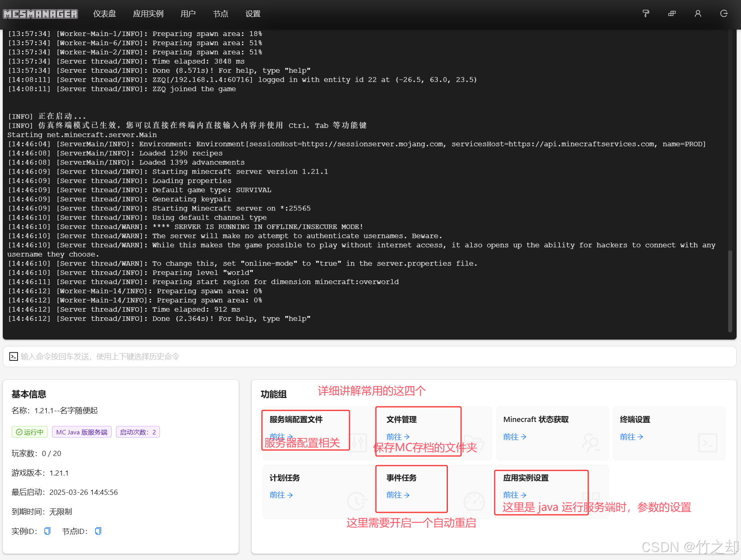The height and width of the screenshot is (560, 741).
Task: Click the logout icon
Action: pos(724,14)
